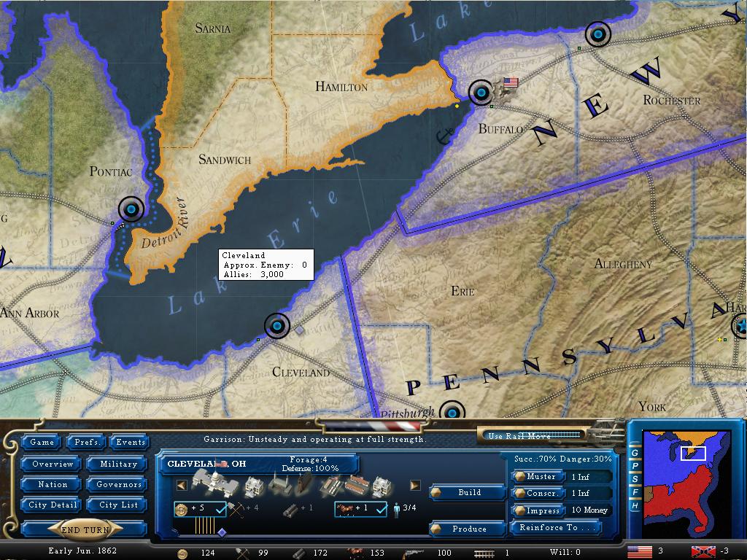Toggle the P minimap filter
This screenshot has width=747, height=560.
click(x=634, y=466)
